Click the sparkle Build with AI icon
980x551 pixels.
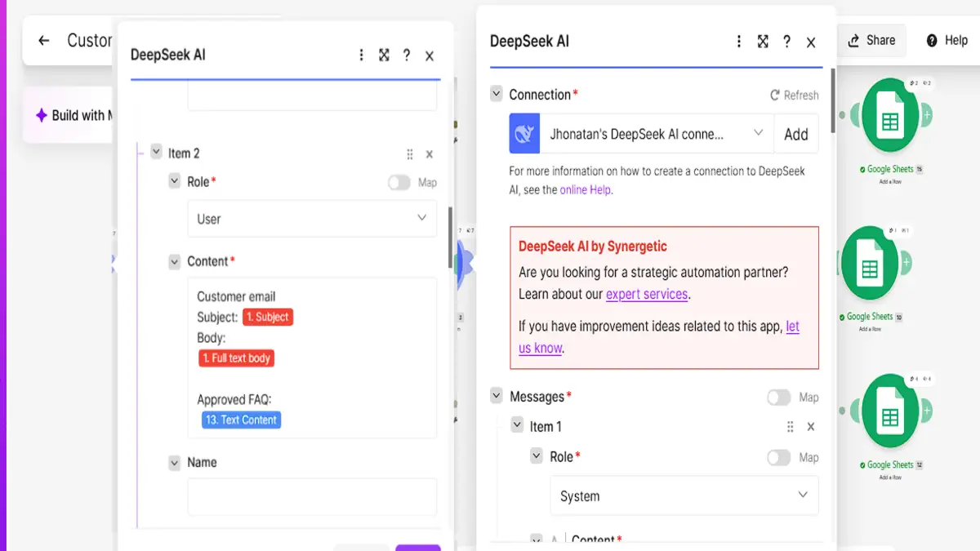(x=41, y=115)
